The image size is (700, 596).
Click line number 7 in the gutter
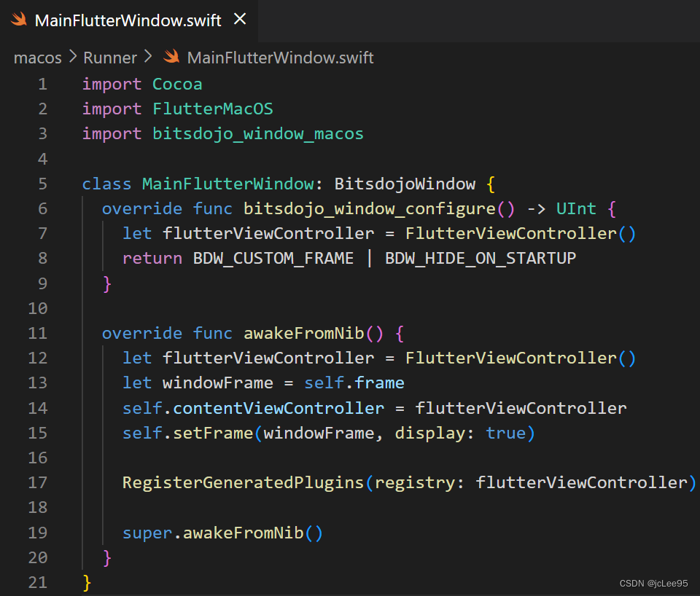coord(42,233)
